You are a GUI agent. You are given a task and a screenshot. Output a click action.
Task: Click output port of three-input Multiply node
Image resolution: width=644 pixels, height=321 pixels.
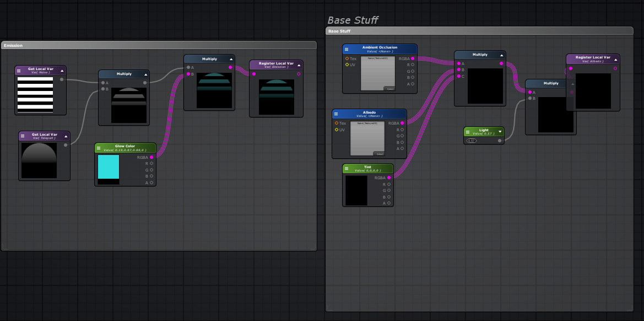coord(501,63)
